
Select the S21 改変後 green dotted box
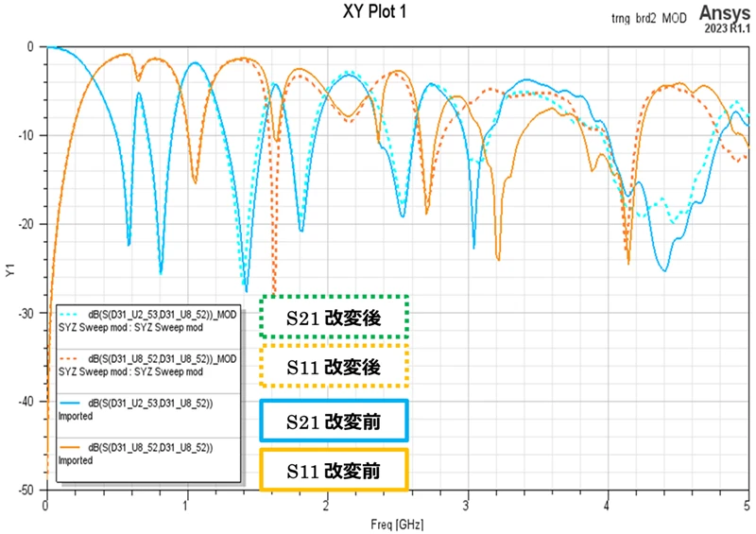334,319
